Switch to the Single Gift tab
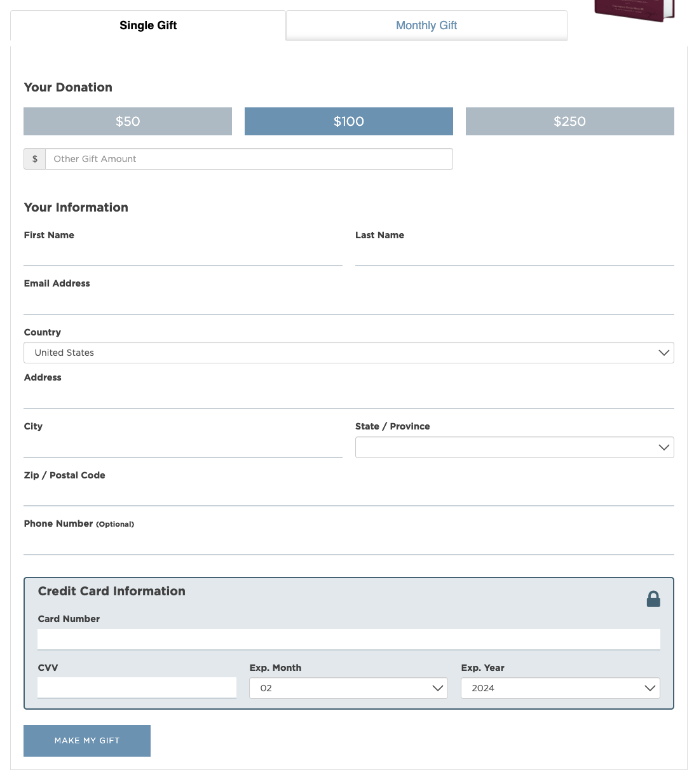This screenshot has height=784, width=694. point(148,25)
